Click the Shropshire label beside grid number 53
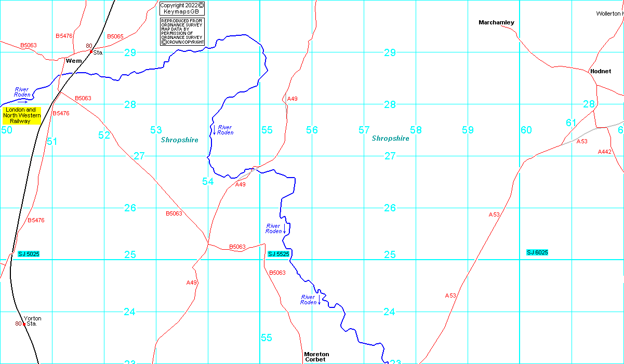This screenshot has width=624, height=364. pyautogui.click(x=179, y=140)
